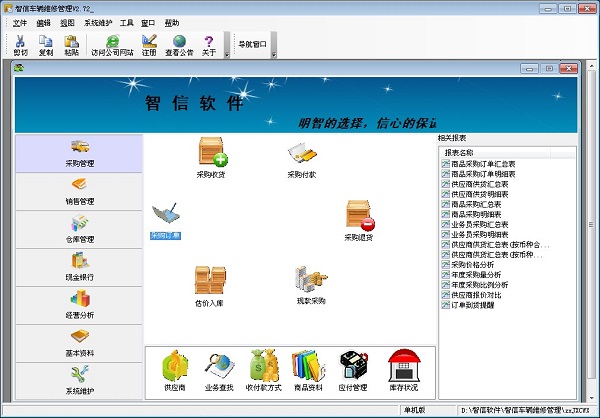Screen dimensions: 600x418
Task: Open the 工具 menu
Action: coord(126,23)
